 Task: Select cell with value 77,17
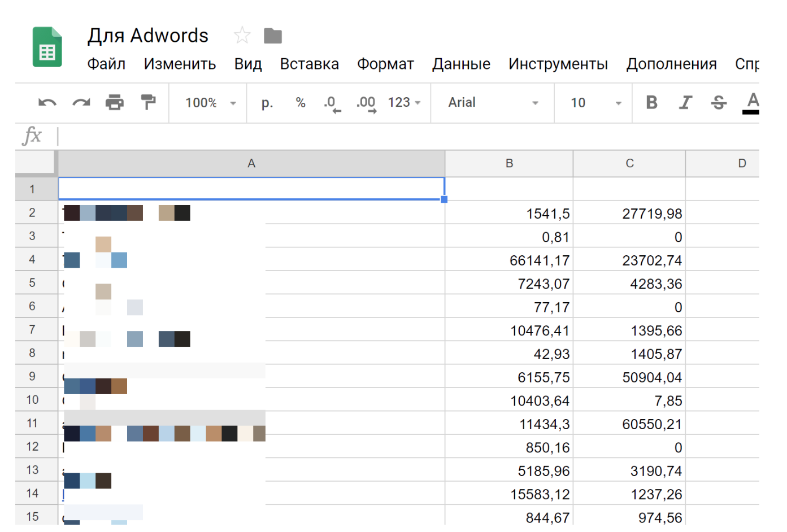click(x=509, y=307)
